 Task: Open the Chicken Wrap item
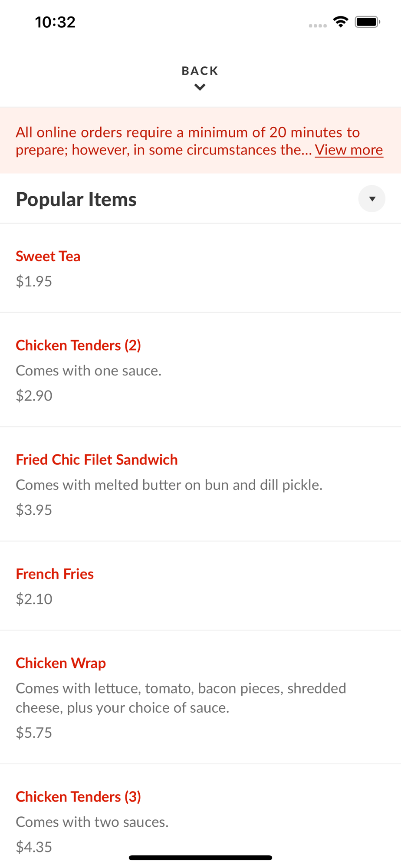point(61,663)
